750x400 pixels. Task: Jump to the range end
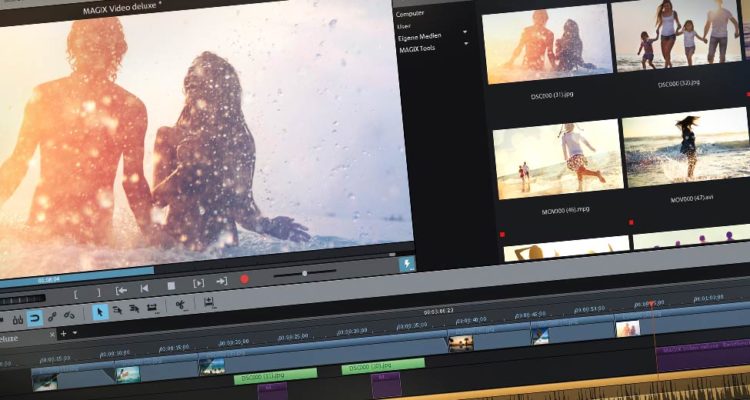pyautogui.click(x=221, y=281)
